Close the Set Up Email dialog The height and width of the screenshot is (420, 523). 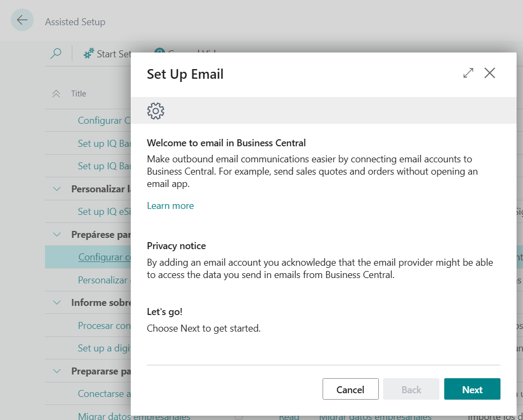tap(489, 73)
